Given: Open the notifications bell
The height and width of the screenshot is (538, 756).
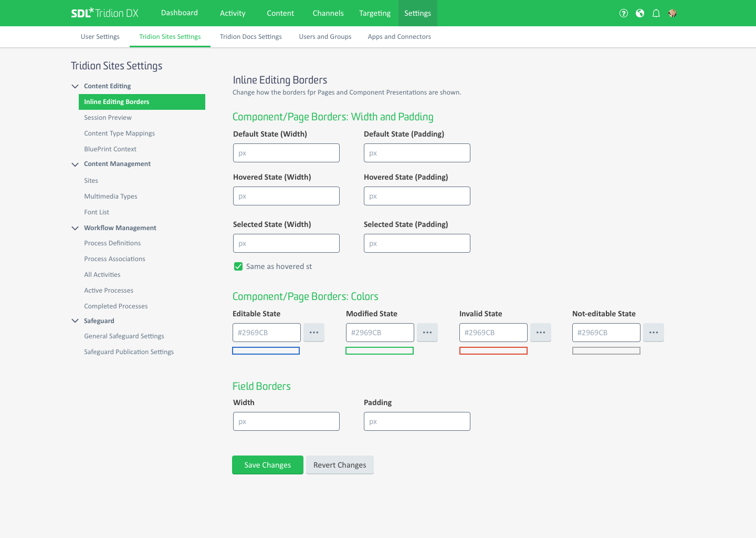Looking at the screenshot, I should pos(656,13).
